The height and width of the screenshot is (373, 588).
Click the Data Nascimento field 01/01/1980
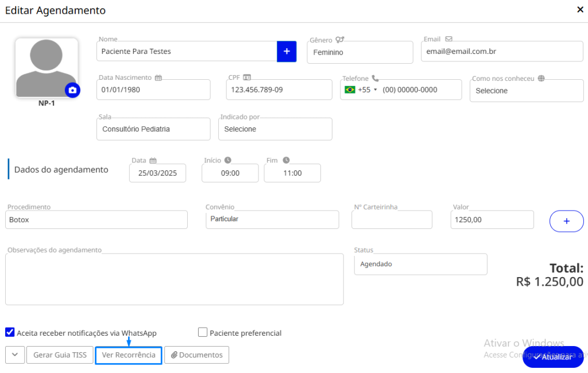[x=153, y=90]
